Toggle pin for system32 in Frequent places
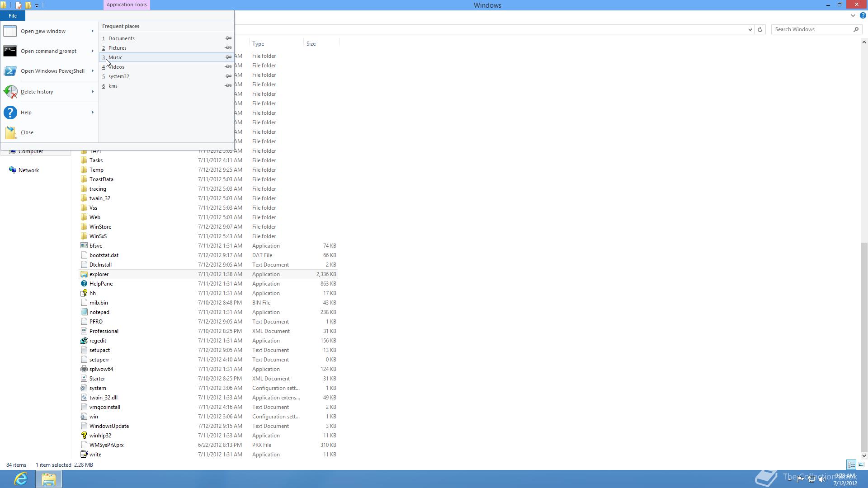The image size is (868, 488). pyautogui.click(x=228, y=76)
